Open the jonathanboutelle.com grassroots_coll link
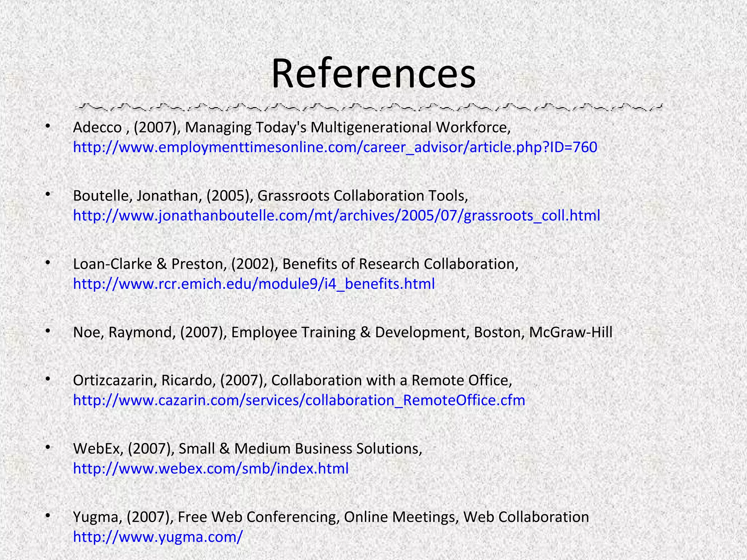 [336, 216]
